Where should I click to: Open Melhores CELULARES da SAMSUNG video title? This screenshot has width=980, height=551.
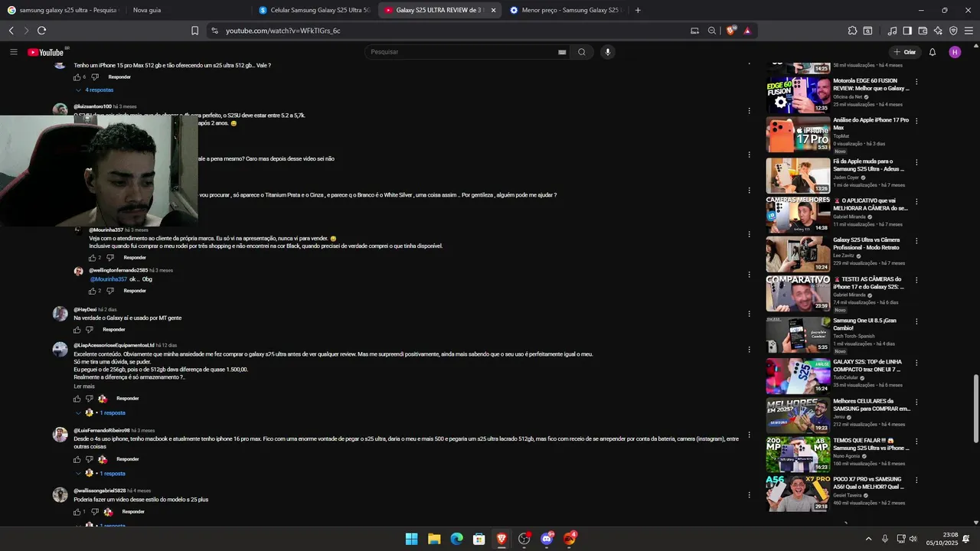(x=871, y=405)
